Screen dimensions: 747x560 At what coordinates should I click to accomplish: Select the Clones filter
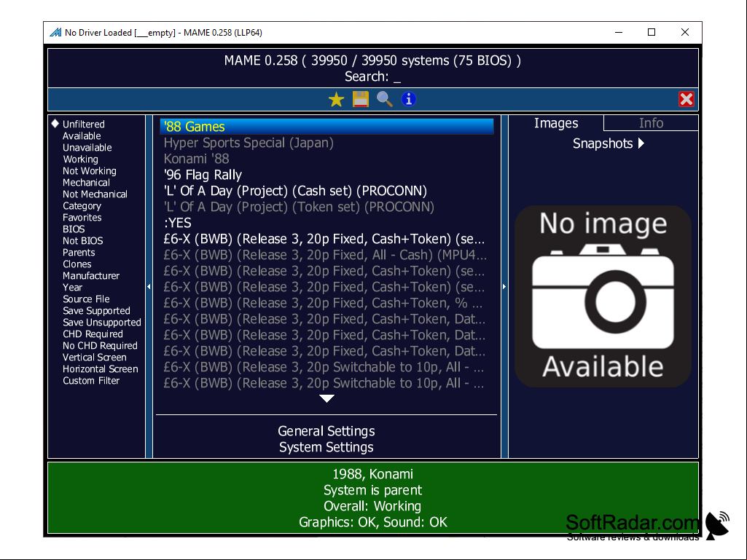[x=77, y=264]
